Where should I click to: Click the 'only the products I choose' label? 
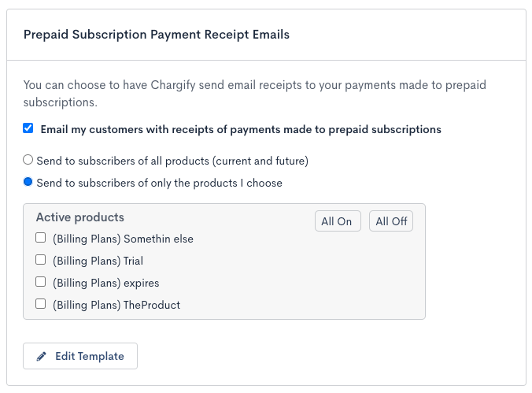(x=159, y=183)
